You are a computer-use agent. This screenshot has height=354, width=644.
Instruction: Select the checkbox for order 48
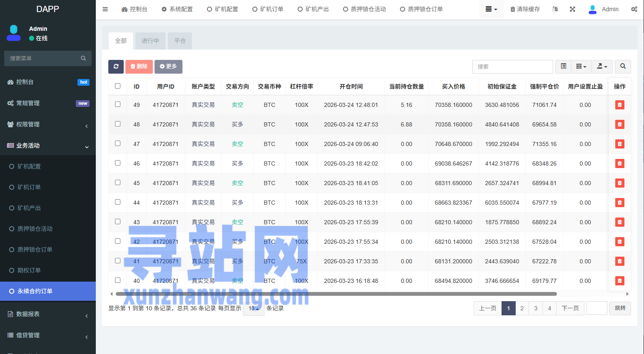coord(117,124)
